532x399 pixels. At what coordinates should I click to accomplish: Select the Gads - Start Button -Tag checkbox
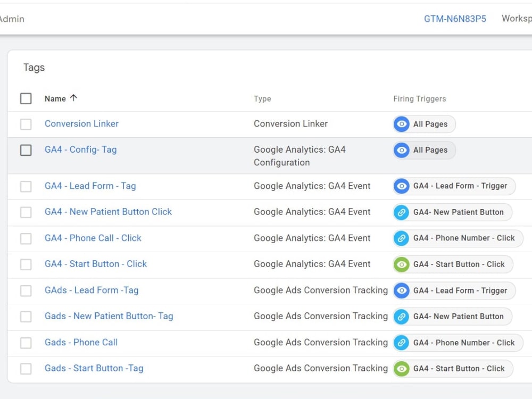(26, 369)
